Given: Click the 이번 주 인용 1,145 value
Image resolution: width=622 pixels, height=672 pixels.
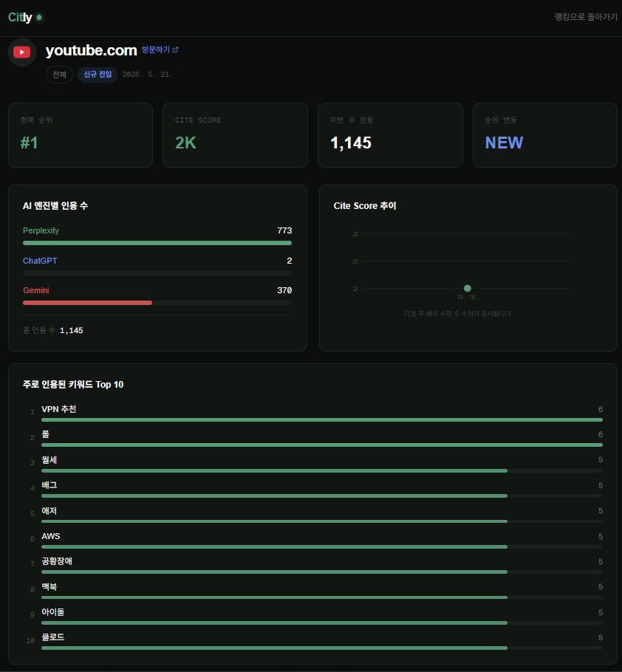Looking at the screenshot, I should pyautogui.click(x=351, y=143).
